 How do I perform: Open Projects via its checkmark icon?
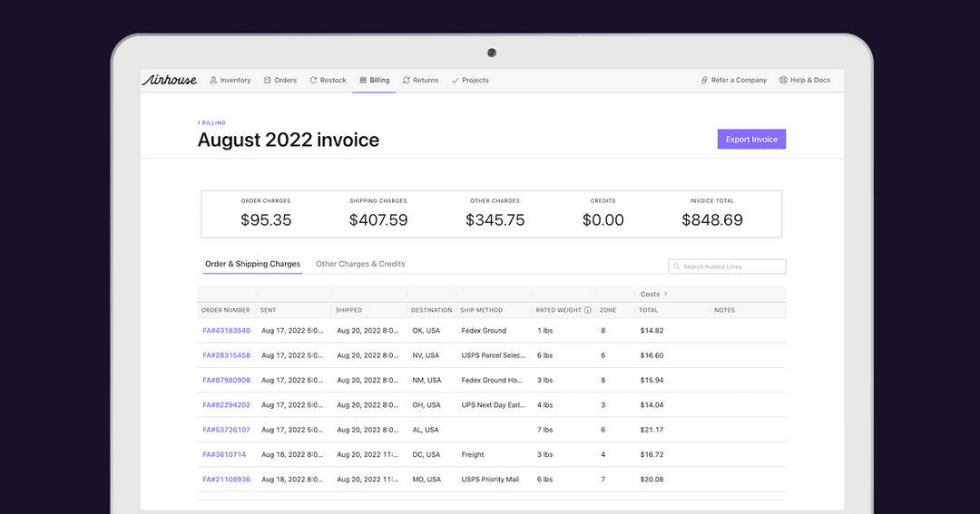pos(455,81)
